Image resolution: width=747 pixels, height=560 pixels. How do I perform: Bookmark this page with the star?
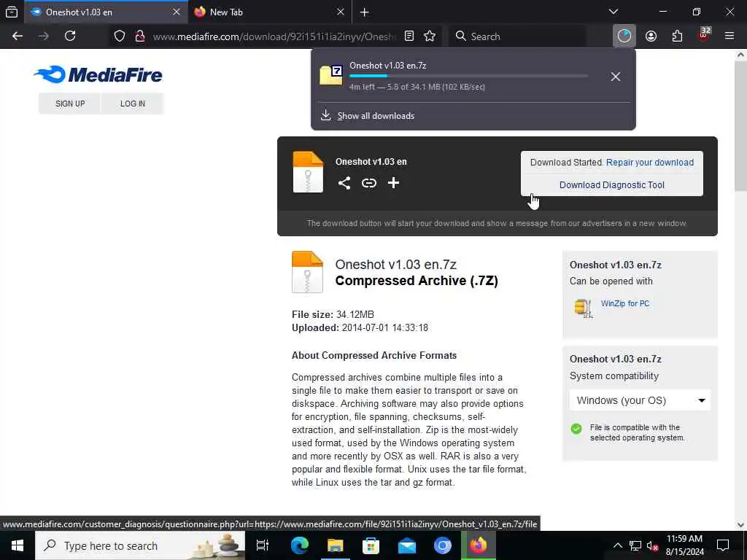pos(430,36)
